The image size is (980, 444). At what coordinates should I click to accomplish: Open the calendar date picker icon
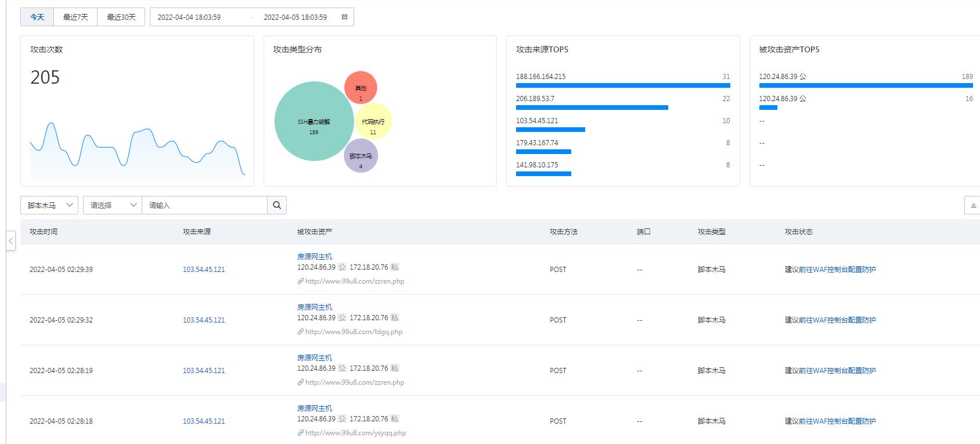pos(344,17)
